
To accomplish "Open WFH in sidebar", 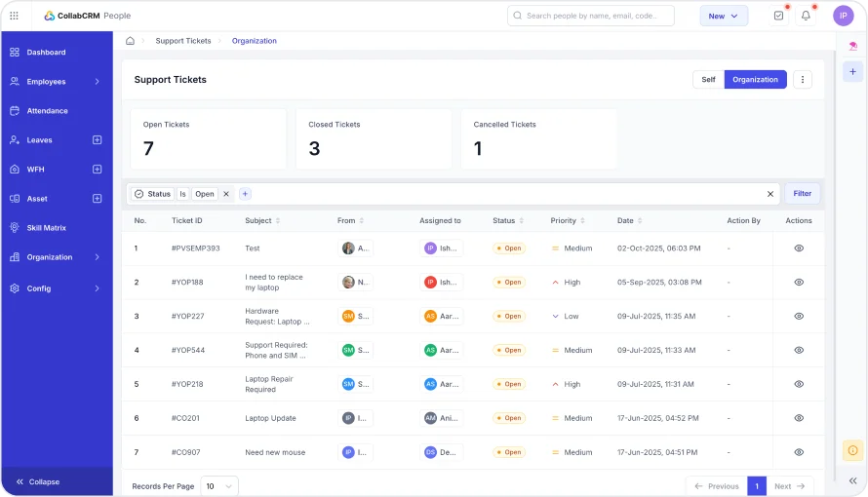I will tap(35, 170).
